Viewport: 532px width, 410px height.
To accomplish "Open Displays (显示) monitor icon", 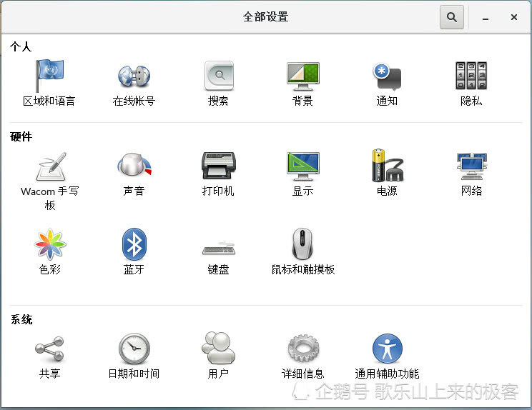I will point(303,166).
